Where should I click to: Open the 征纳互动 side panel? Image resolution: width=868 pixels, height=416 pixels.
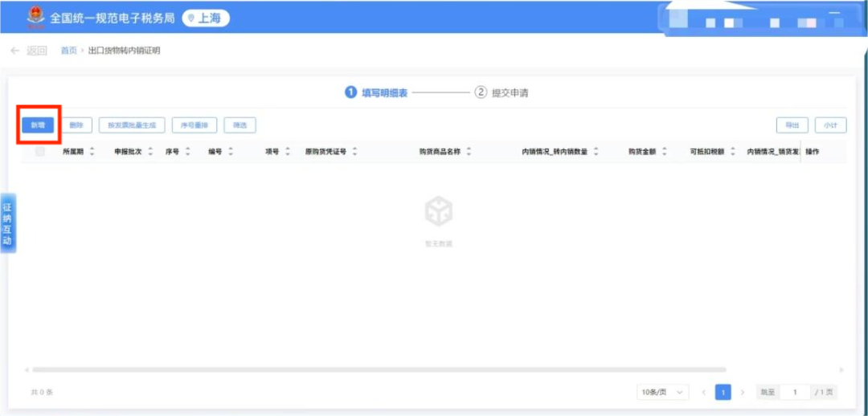click(7, 223)
